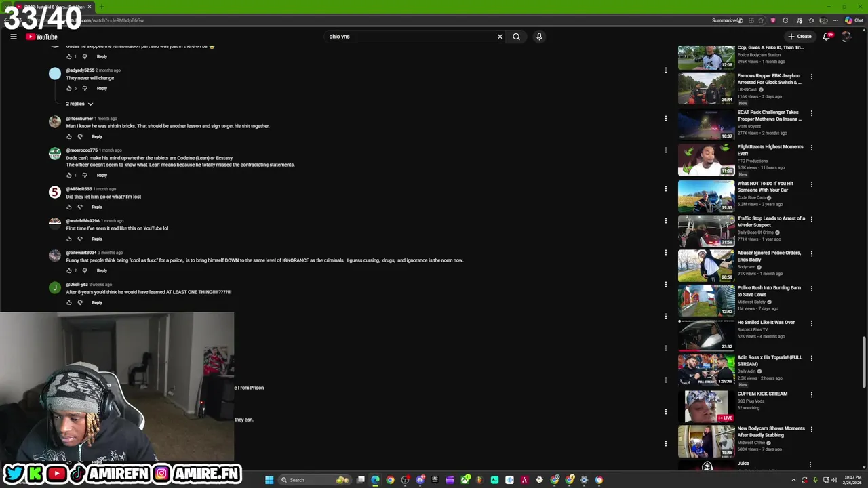Reply to @adyady5255's comment
The image size is (868, 488).
tap(102, 88)
